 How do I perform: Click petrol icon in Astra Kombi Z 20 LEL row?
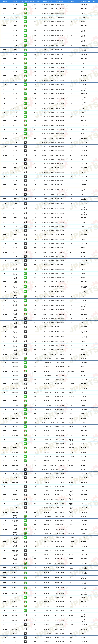[x=25, y=310]
